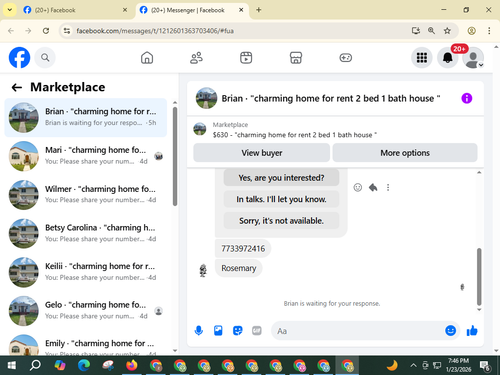Click the sender avatar beside Rosemary
The height and width of the screenshot is (375, 500).
pos(203,270)
